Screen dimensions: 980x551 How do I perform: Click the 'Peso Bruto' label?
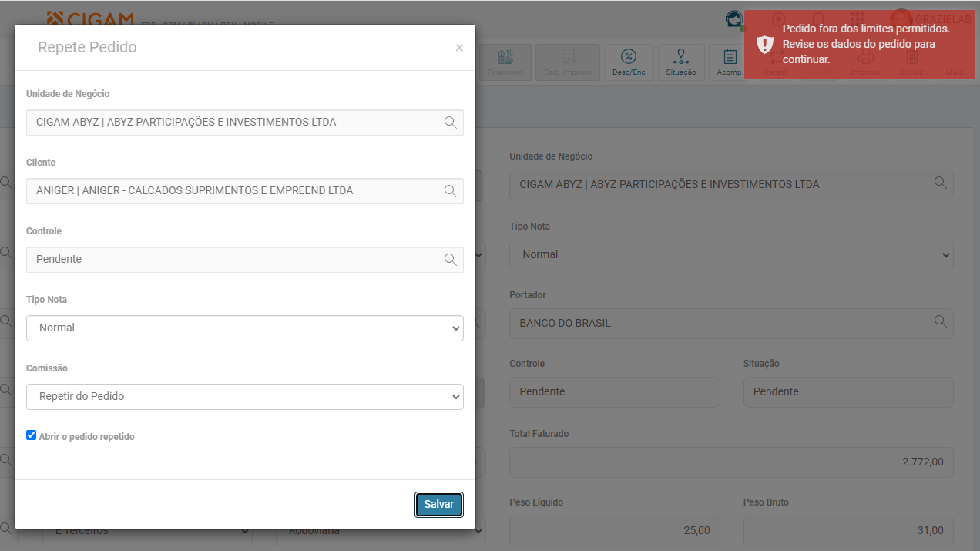767,502
